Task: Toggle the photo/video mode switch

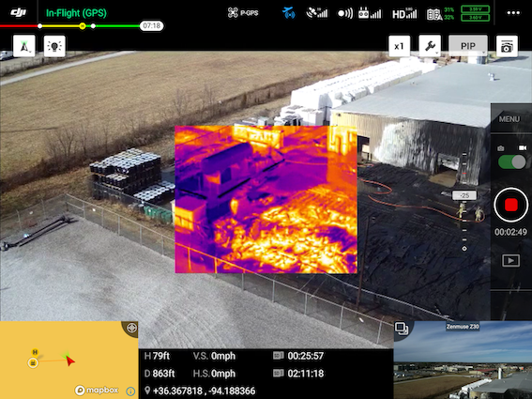Action: click(511, 162)
